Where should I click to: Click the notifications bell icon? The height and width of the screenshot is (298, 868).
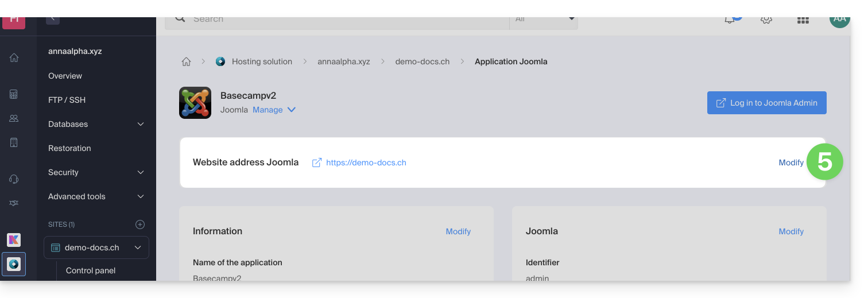[x=730, y=20]
